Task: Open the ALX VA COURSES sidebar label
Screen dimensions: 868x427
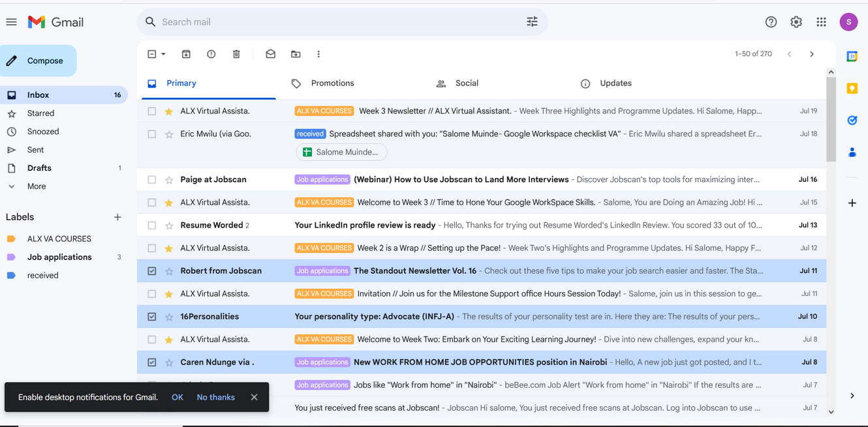Action: [59, 239]
